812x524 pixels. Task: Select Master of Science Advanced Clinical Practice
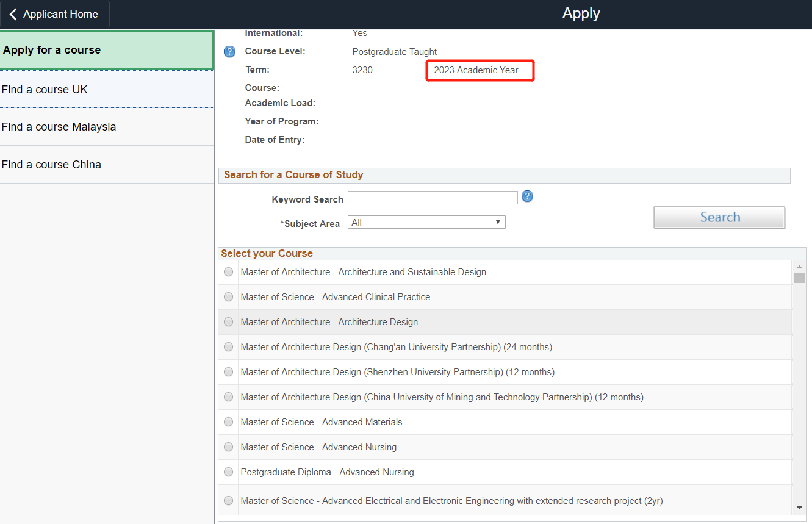(228, 297)
